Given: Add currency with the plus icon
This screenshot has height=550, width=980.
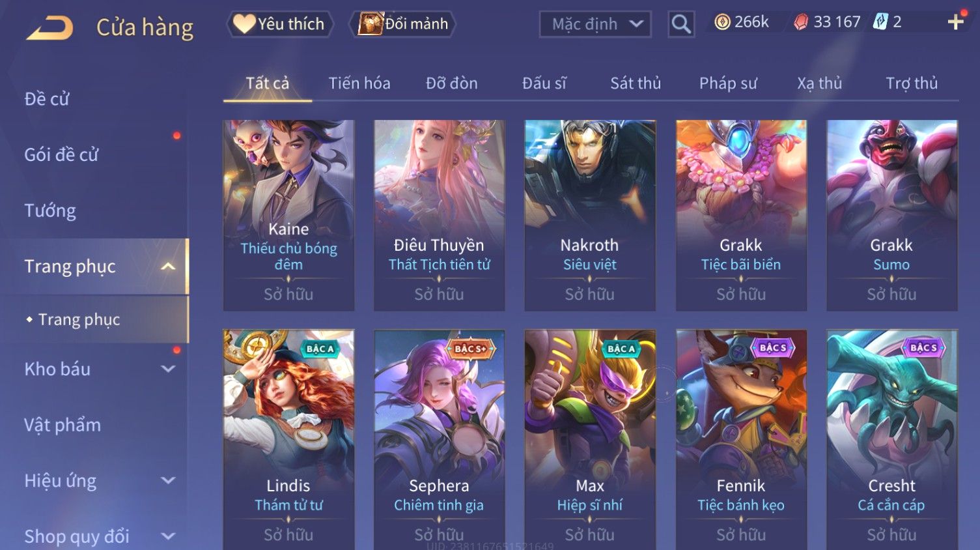Looking at the screenshot, I should (x=955, y=22).
